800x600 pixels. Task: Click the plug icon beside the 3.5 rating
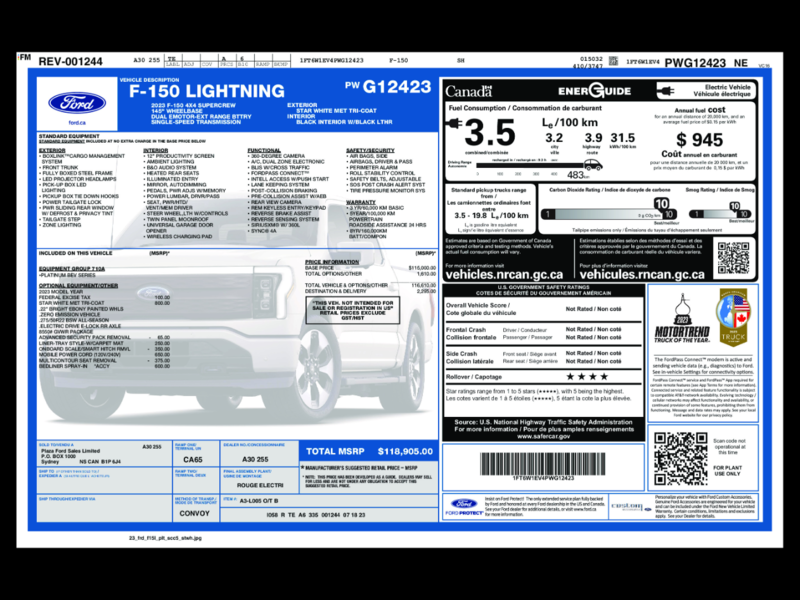(x=454, y=123)
